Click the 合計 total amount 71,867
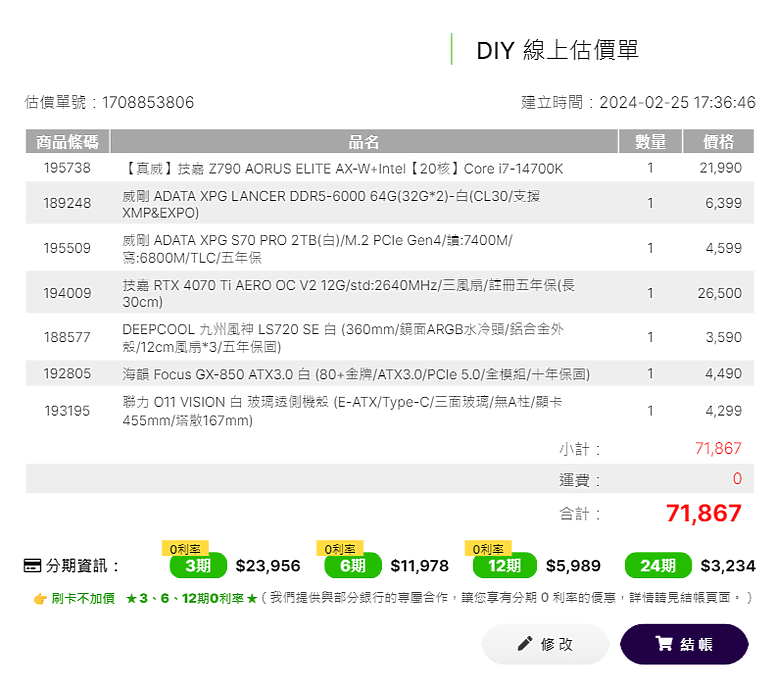 click(704, 513)
